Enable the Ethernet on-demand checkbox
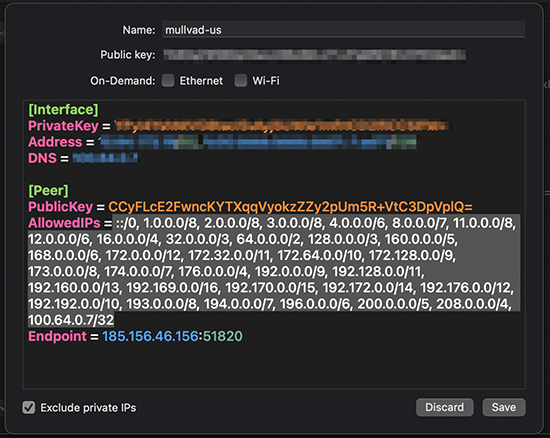 pyautogui.click(x=168, y=81)
